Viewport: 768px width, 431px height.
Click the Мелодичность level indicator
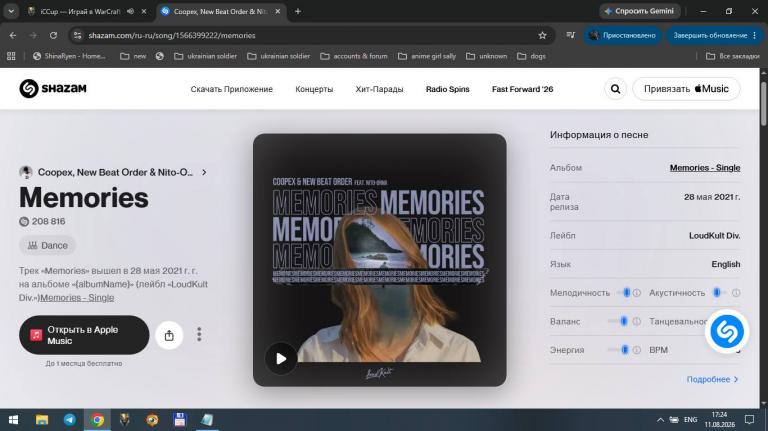click(x=624, y=293)
